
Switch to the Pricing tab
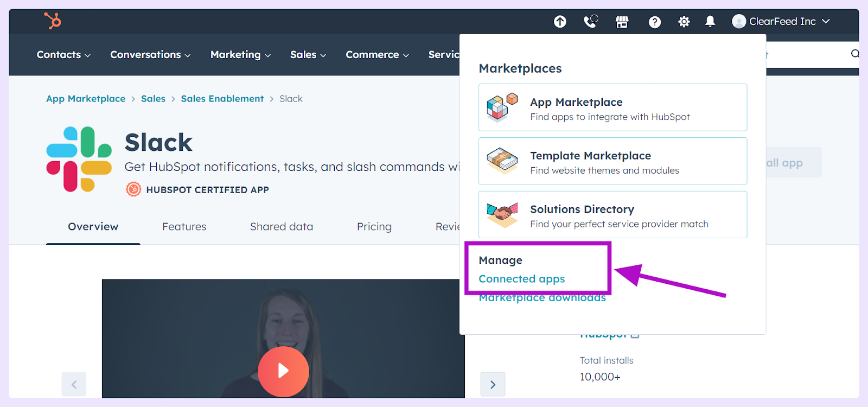pyautogui.click(x=374, y=226)
